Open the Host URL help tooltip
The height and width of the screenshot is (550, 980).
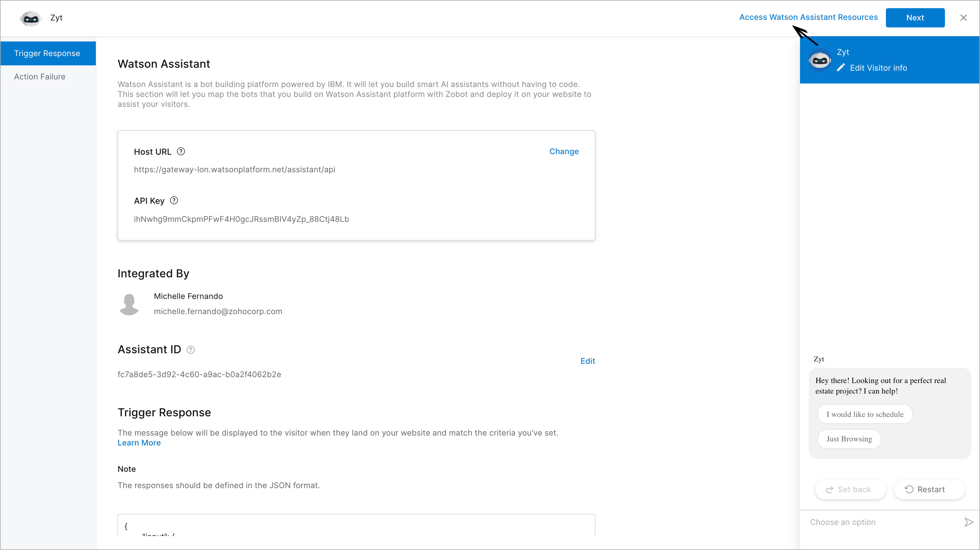pos(181,151)
